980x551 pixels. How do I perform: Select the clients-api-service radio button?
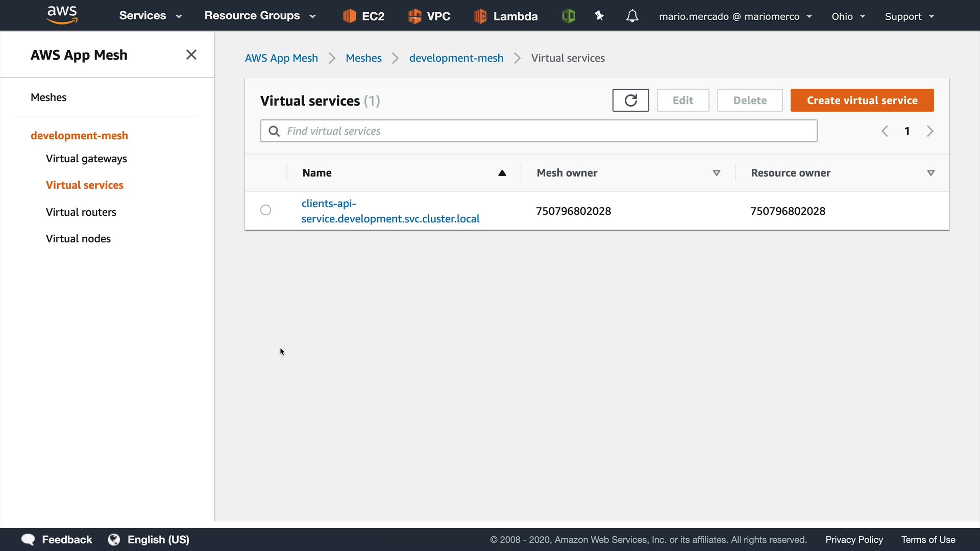(265, 210)
